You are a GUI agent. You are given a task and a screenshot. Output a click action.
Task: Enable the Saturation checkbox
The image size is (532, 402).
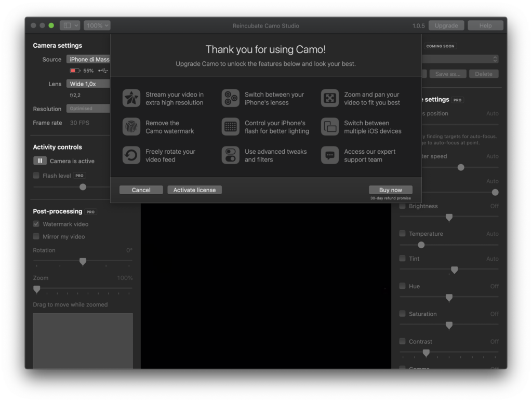pyautogui.click(x=403, y=314)
